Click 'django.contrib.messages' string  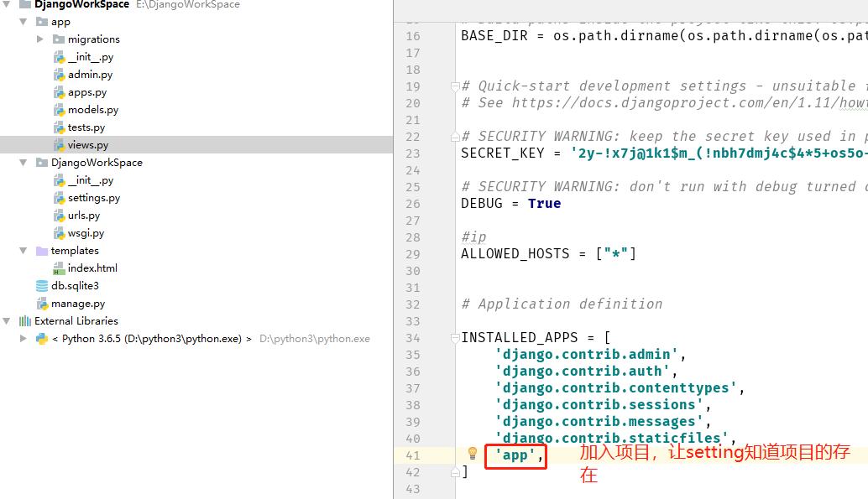point(599,422)
